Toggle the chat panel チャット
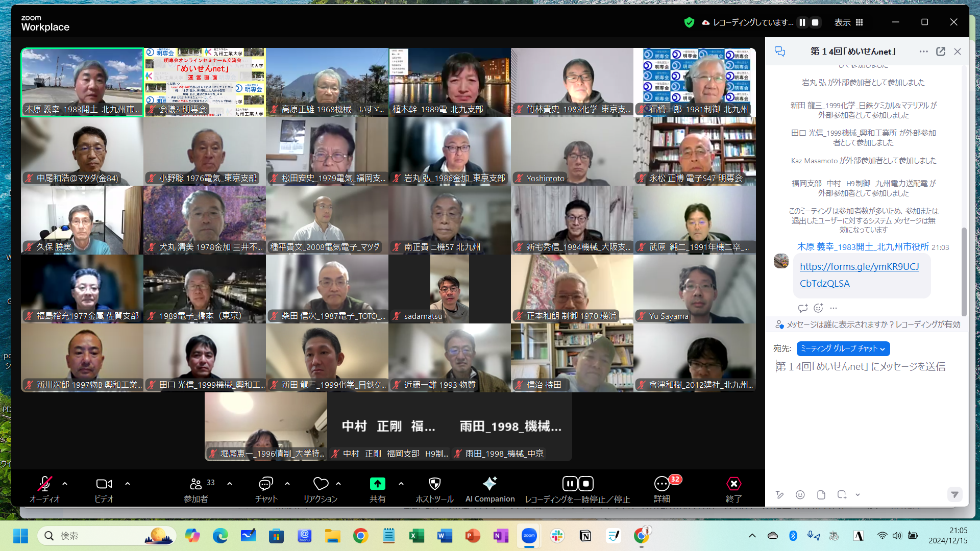 [266, 489]
